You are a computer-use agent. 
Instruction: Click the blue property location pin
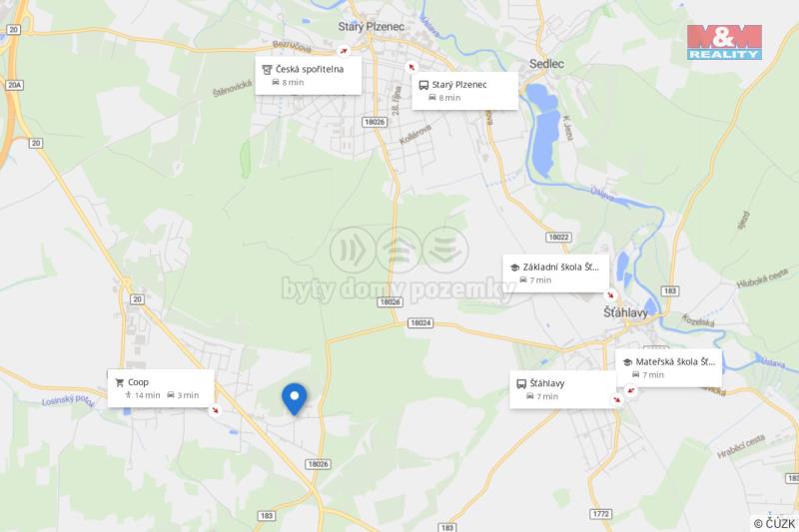click(x=294, y=398)
